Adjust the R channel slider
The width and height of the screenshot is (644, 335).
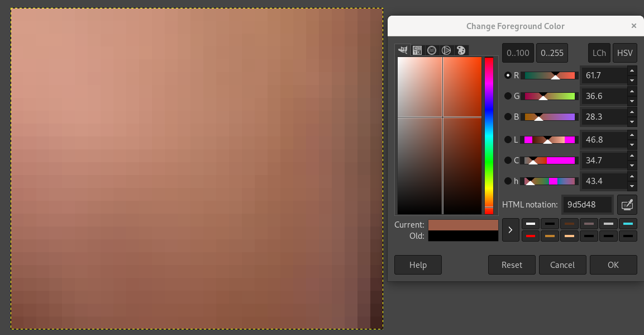tap(550, 76)
